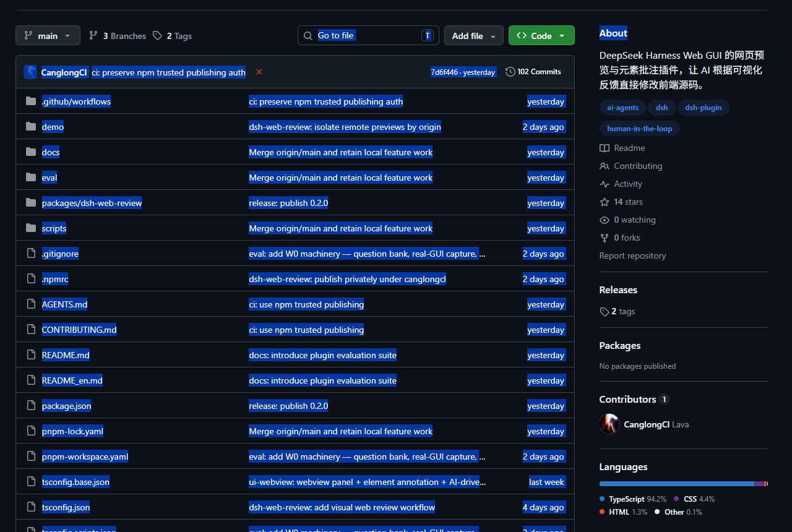The height and width of the screenshot is (532, 792).
Task: Click the CanglongCI avatar in the latest commit bar
Action: (x=30, y=72)
